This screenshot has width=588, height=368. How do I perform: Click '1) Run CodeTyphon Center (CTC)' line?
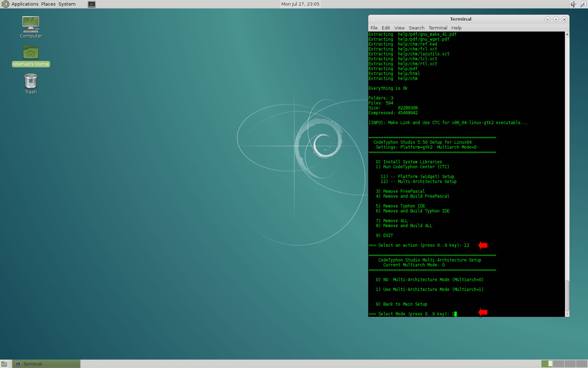[x=412, y=167]
